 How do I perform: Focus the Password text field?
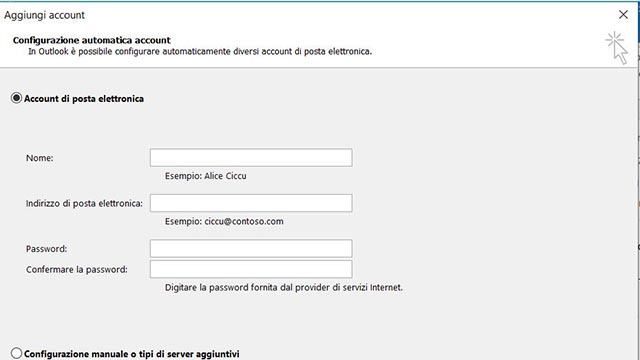pyautogui.click(x=251, y=248)
